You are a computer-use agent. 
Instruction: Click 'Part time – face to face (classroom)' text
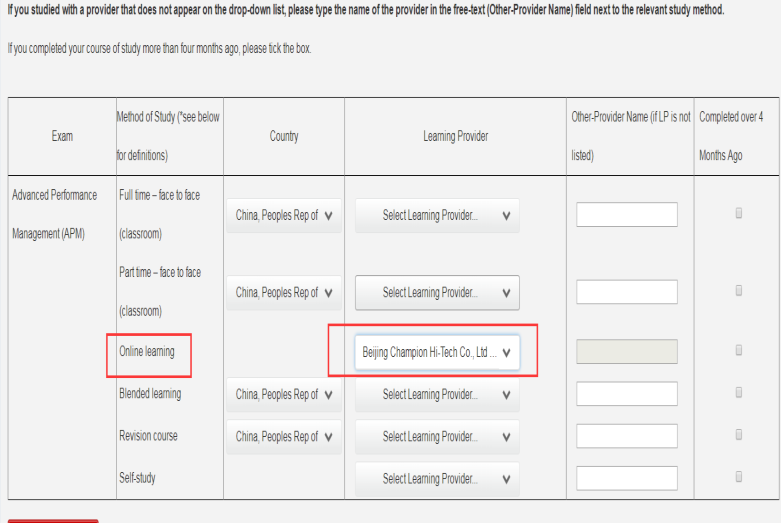click(x=160, y=291)
